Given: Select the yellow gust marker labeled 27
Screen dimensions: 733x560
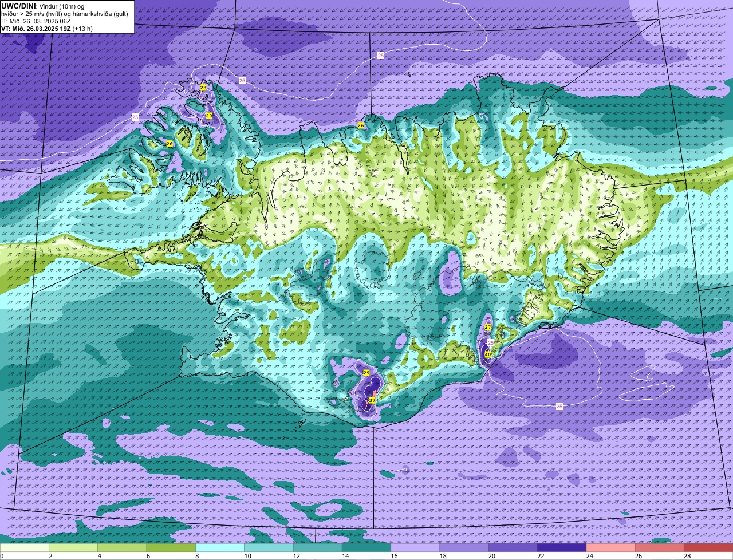Looking at the screenshot, I should click(x=488, y=327).
